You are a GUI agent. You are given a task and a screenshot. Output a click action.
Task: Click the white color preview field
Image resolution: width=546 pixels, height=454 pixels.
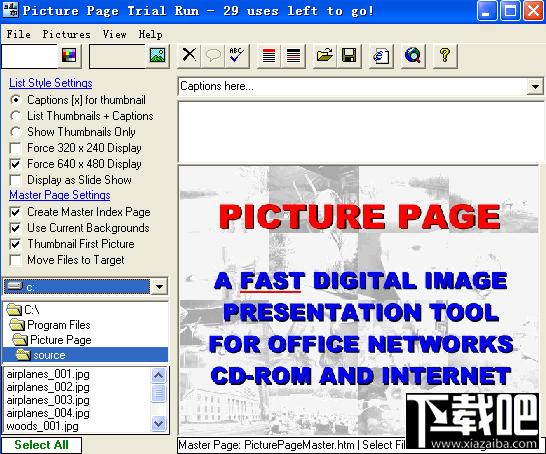[x=30, y=56]
